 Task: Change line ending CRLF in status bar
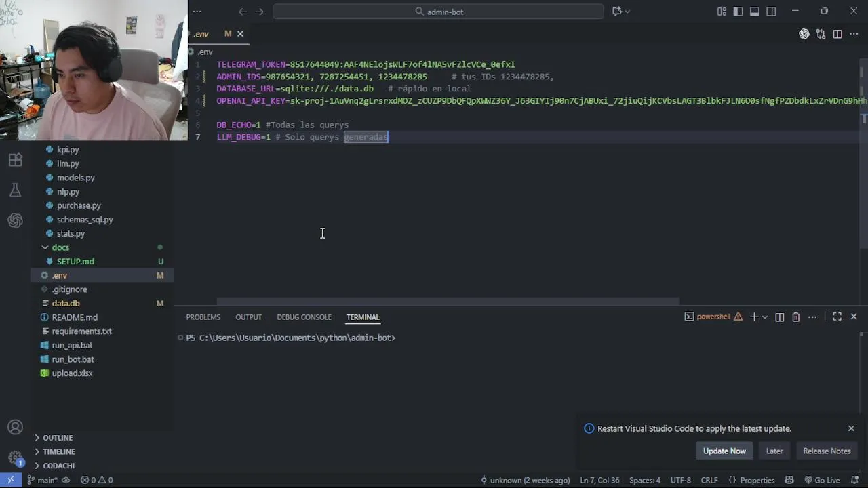pyautogui.click(x=709, y=480)
